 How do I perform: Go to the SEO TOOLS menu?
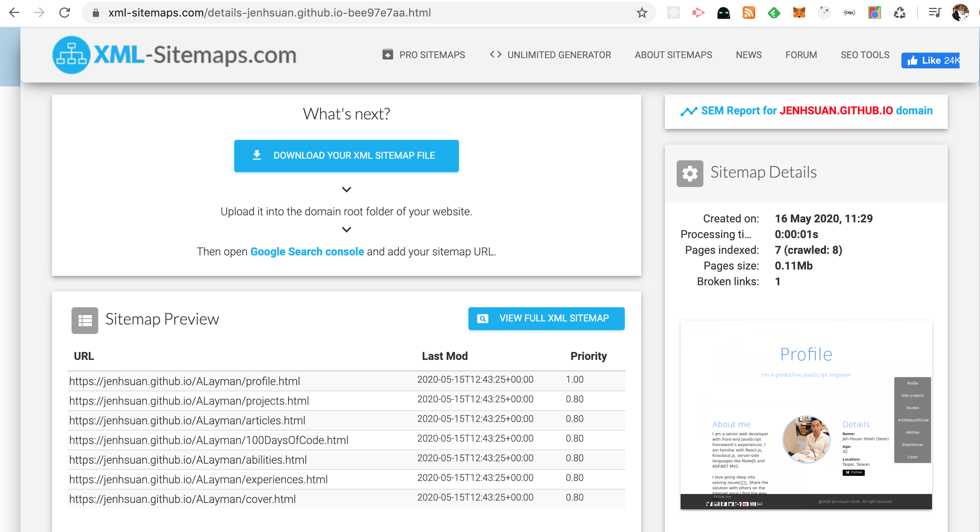pyautogui.click(x=865, y=55)
